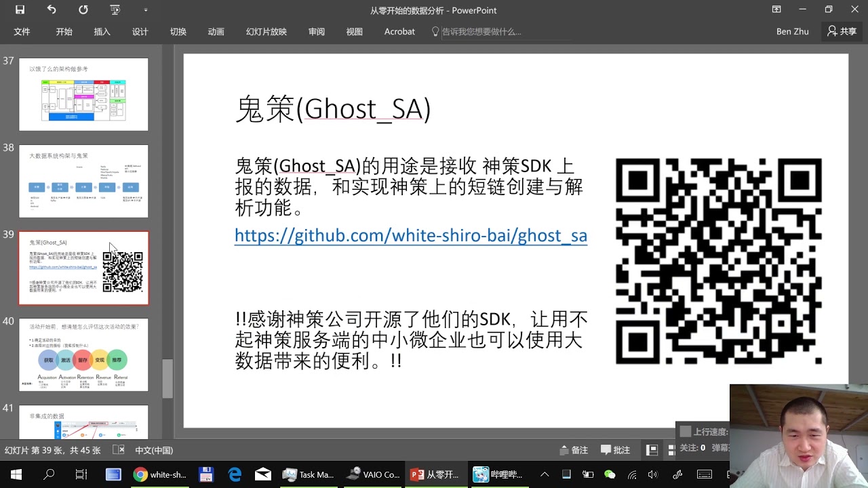The height and width of the screenshot is (488, 868).
Task: Undo the last action
Action: (52, 9)
